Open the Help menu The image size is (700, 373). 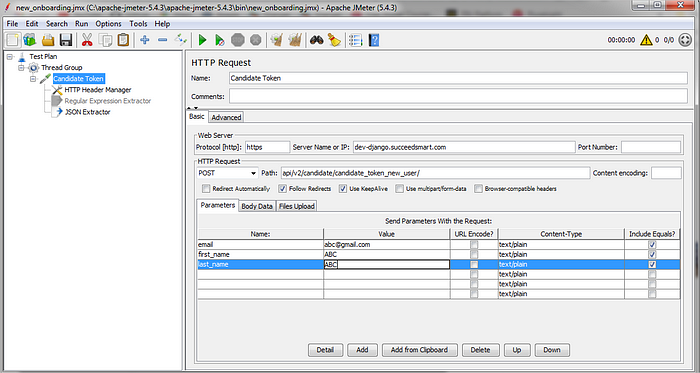pos(162,24)
